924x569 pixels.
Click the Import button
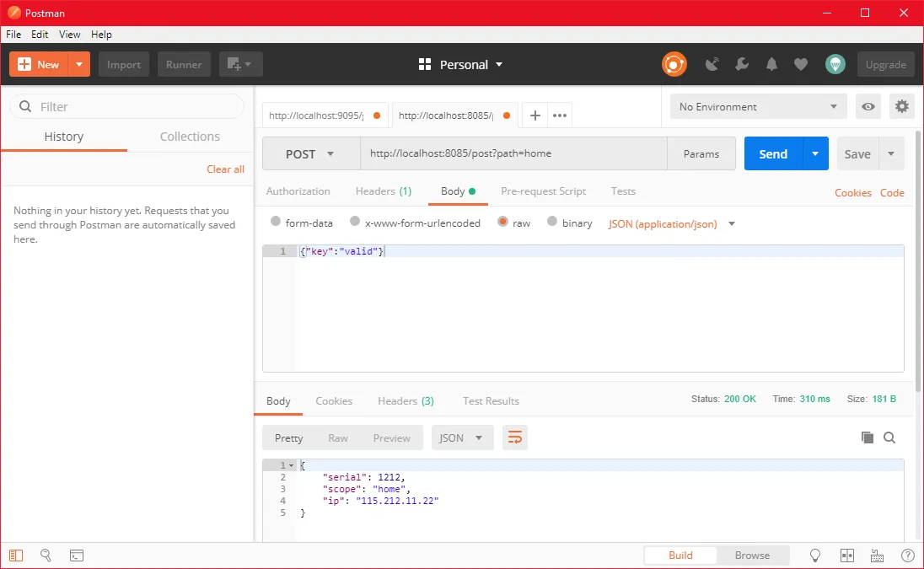(x=124, y=64)
